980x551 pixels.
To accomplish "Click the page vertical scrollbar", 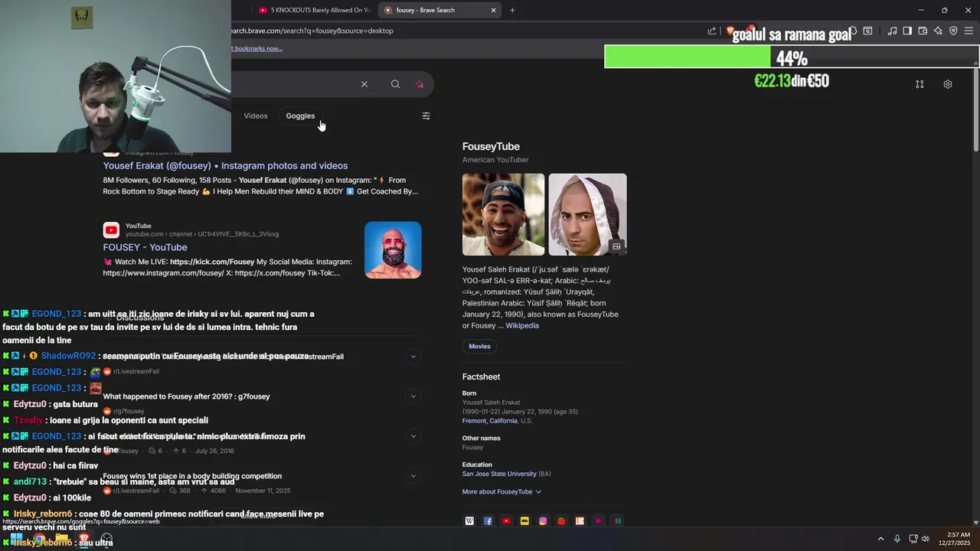I will point(975,111).
